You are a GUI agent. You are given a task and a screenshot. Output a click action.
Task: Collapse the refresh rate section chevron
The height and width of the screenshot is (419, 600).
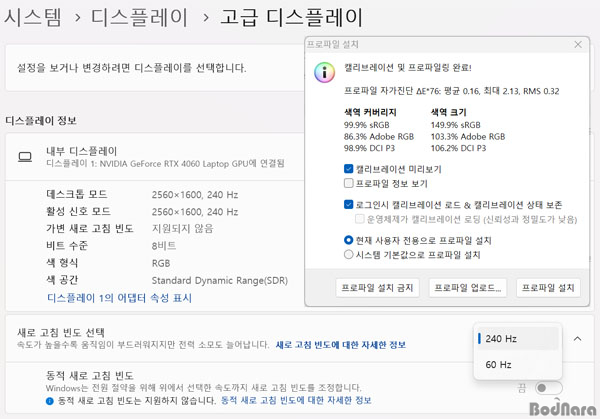577,339
